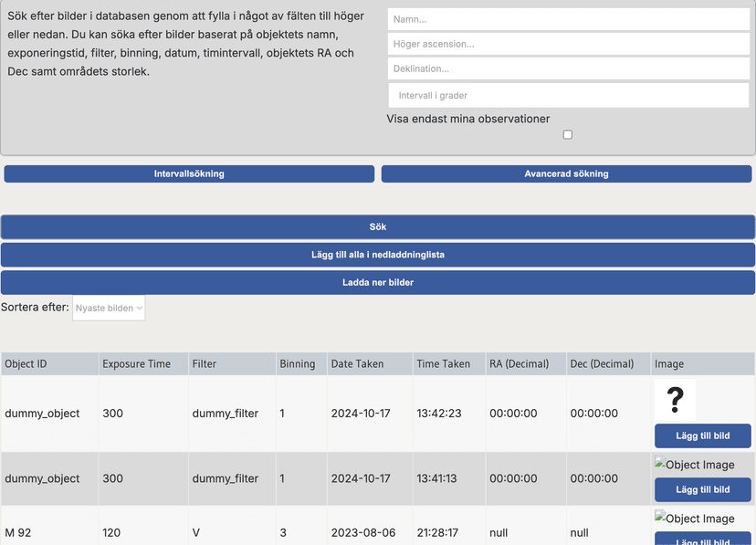Click the question mark placeholder image thumbnail

pos(675,400)
